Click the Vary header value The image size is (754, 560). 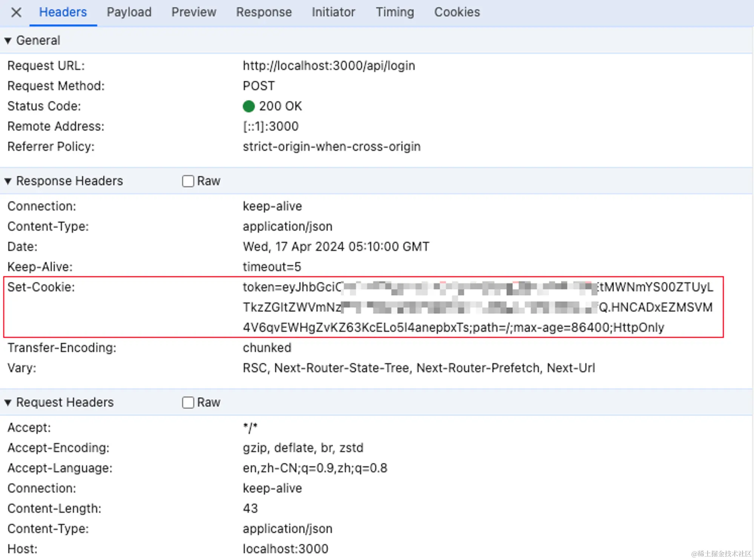(418, 368)
